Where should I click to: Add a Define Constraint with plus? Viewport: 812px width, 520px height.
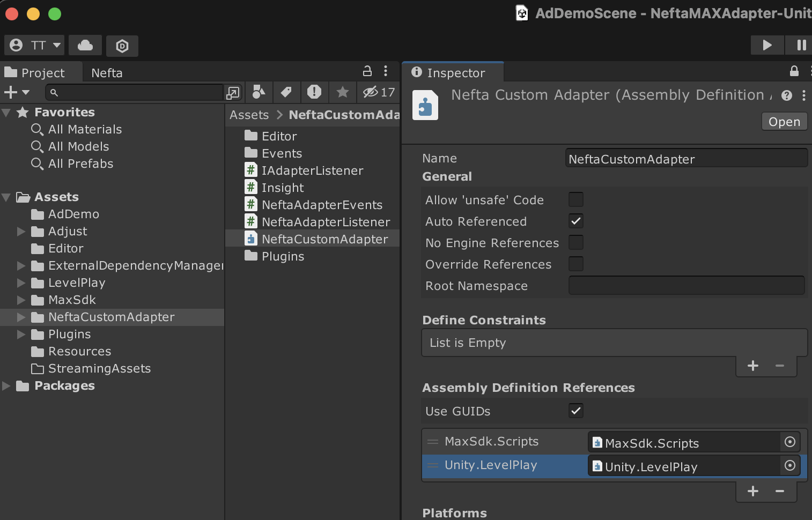click(x=753, y=366)
